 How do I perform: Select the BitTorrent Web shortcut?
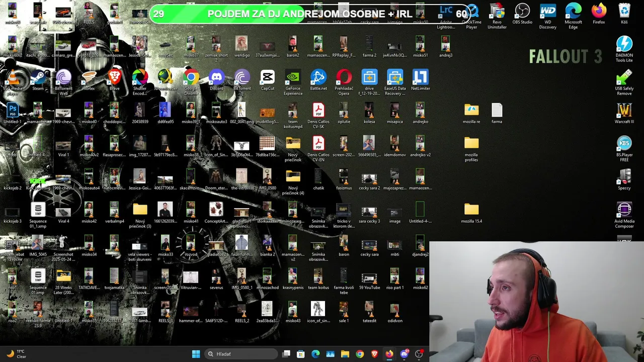click(x=63, y=82)
